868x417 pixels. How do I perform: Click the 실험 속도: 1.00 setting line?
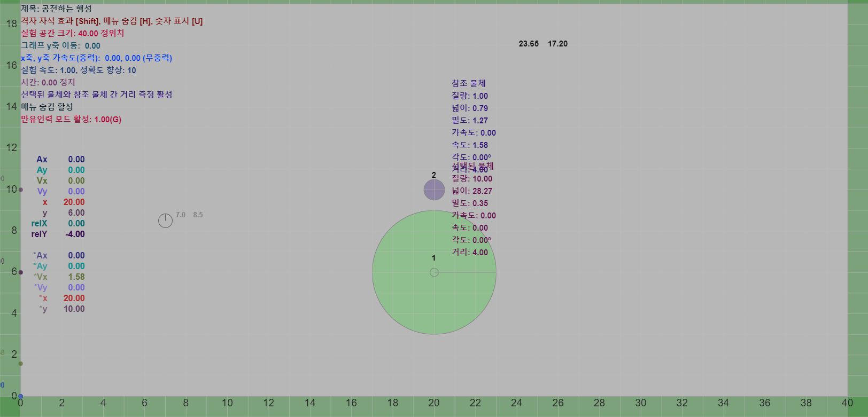[79, 70]
